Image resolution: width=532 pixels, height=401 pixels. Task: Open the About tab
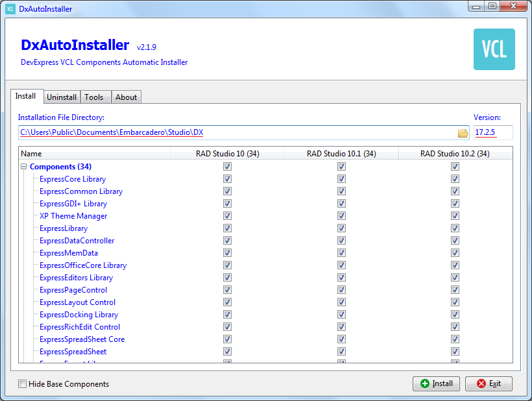[x=127, y=97]
